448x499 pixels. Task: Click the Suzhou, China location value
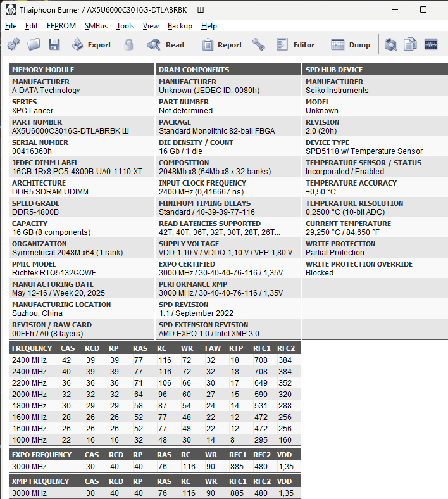coord(37,313)
